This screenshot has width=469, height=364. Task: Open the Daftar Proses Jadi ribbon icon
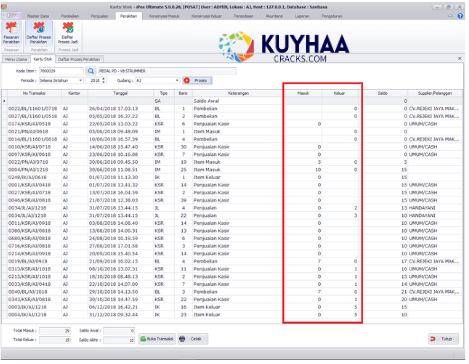tap(68, 33)
